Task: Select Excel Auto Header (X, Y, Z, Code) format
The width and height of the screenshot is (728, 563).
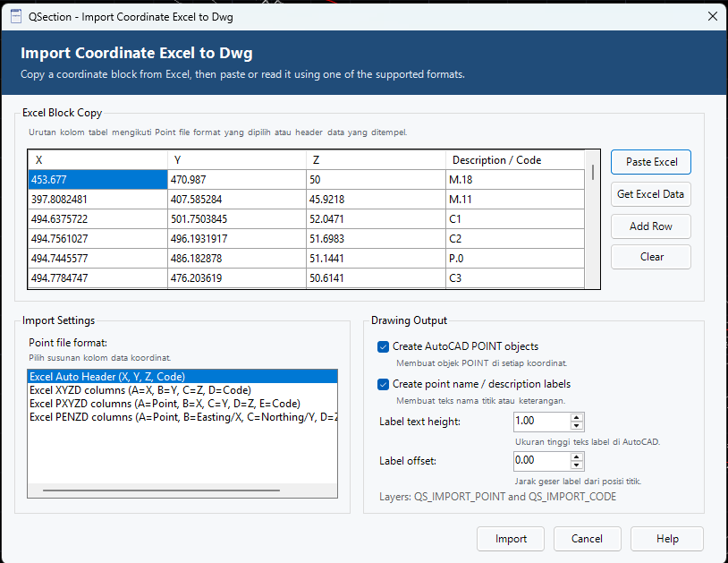Action: coord(182,376)
